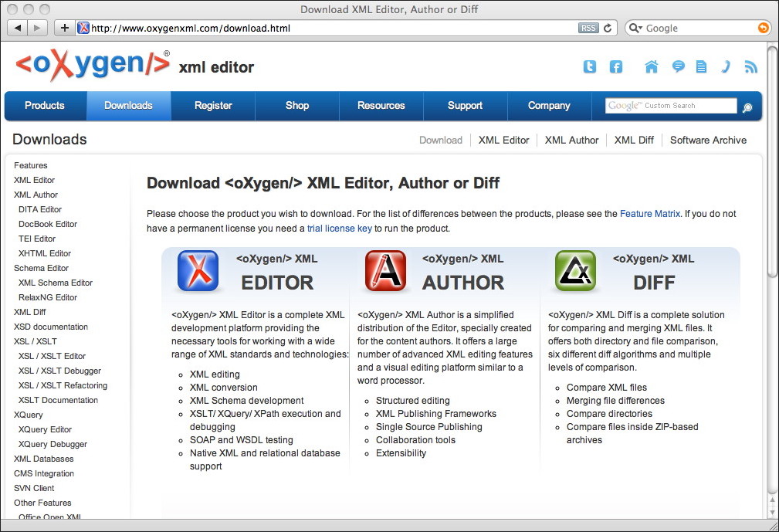The width and height of the screenshot is (779, 532).
Task: Click the RSS button in address bar
Action: click(x=588, y=28)
